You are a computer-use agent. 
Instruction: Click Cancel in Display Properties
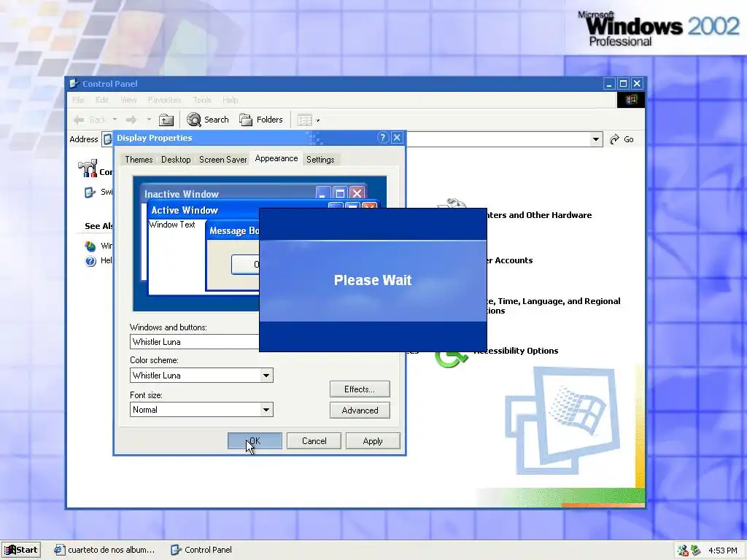pos(314,441)
